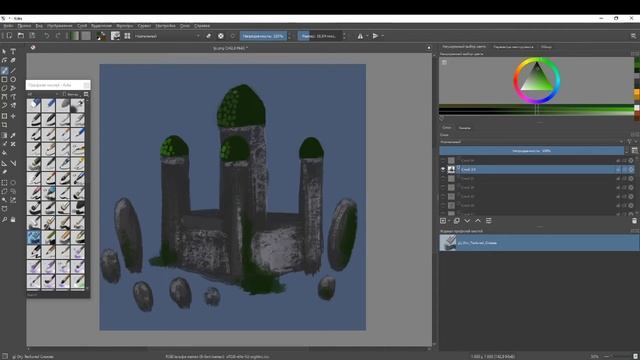The width and height of the screenshot is (640, 360).
Task: Click the reload brush preset icon
Action: [x=233, y=36]
